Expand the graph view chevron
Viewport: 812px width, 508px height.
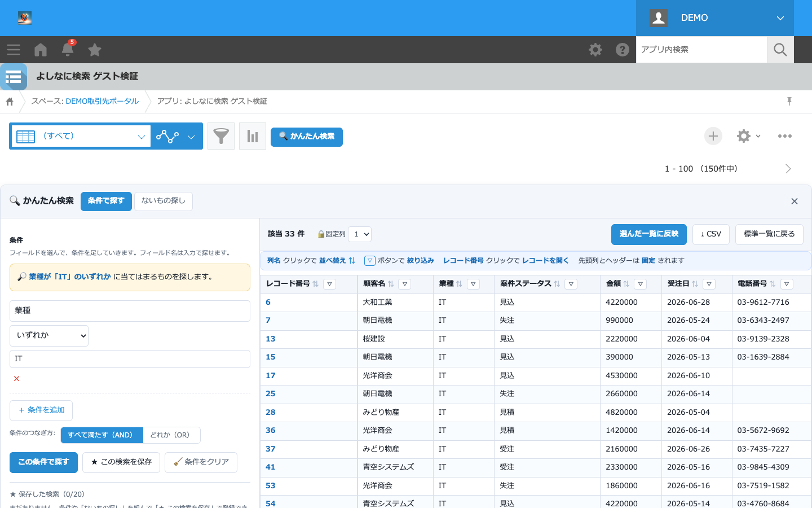click(x=191, y=137)
